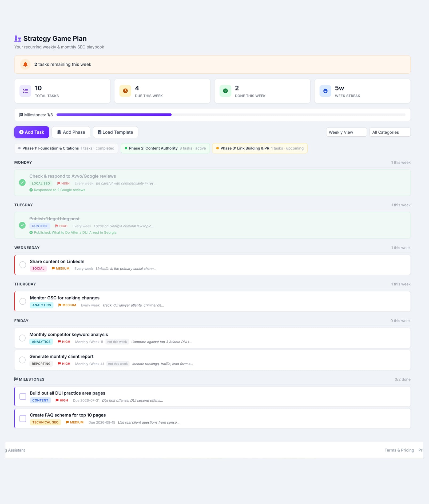Click the green check icon for Done This Week
Screen dimensions: 429x504
tap(225, 91)
